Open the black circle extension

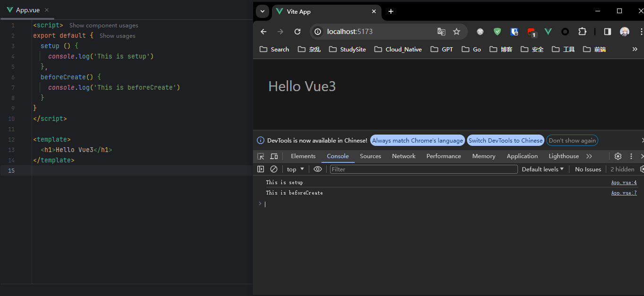coord(565,32)
